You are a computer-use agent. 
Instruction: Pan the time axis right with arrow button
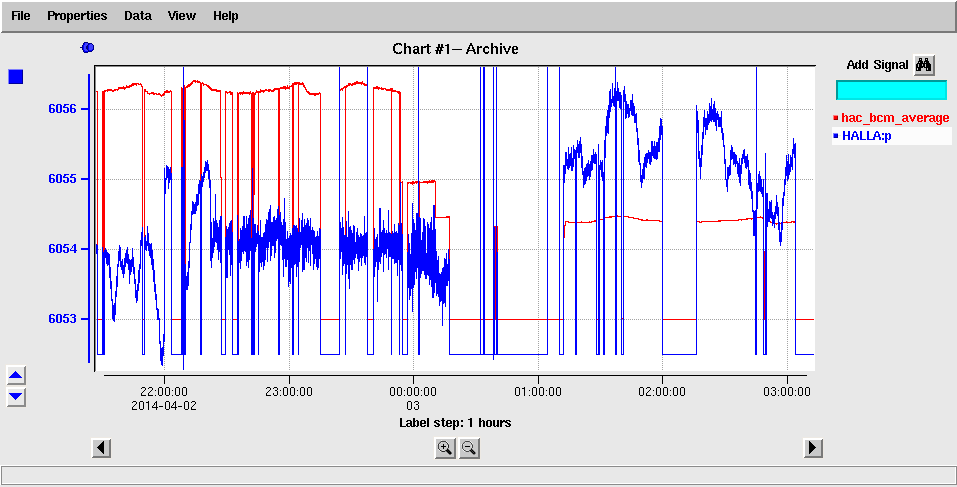(x=812, y=448)
